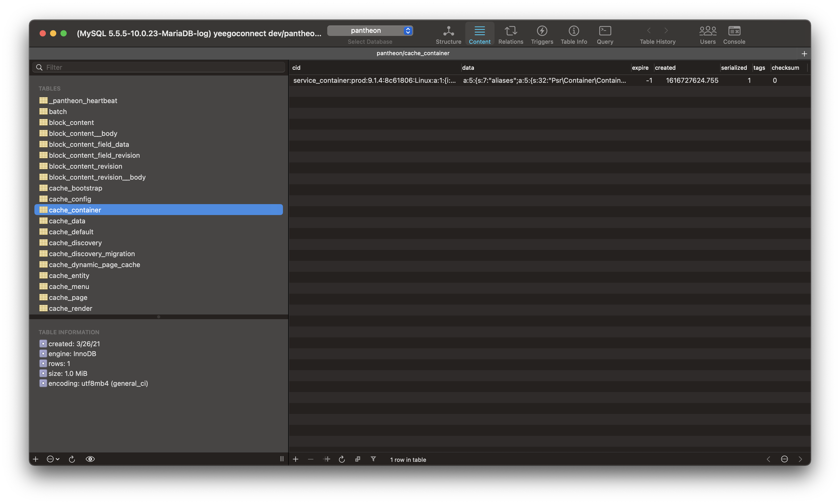Click the pantheon/cache_container tab title
840x504 pixels.
pyautogui.click(x=412, y=53)
